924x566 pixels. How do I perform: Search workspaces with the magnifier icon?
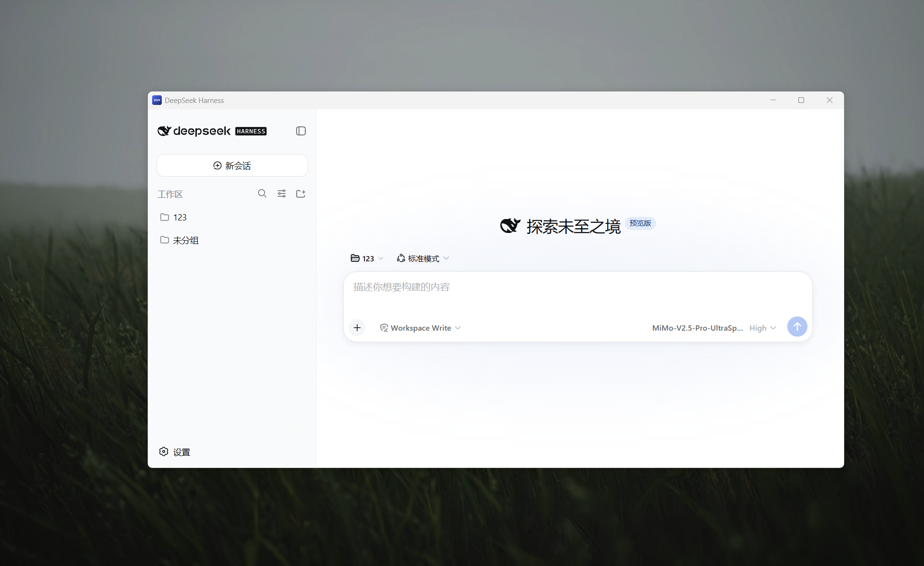[x=262, y=193]
